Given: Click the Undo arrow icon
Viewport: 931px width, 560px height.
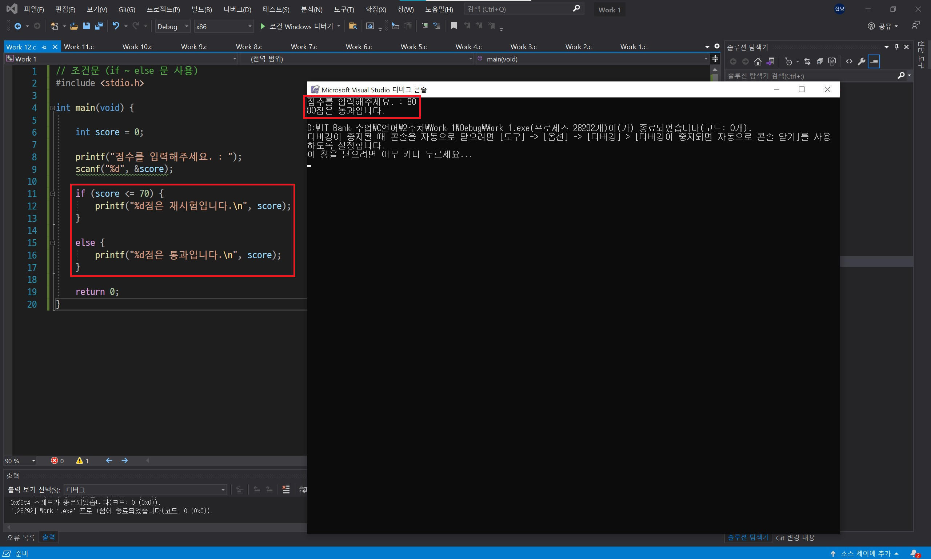Looking at the screenshot, I should (116, 26).
